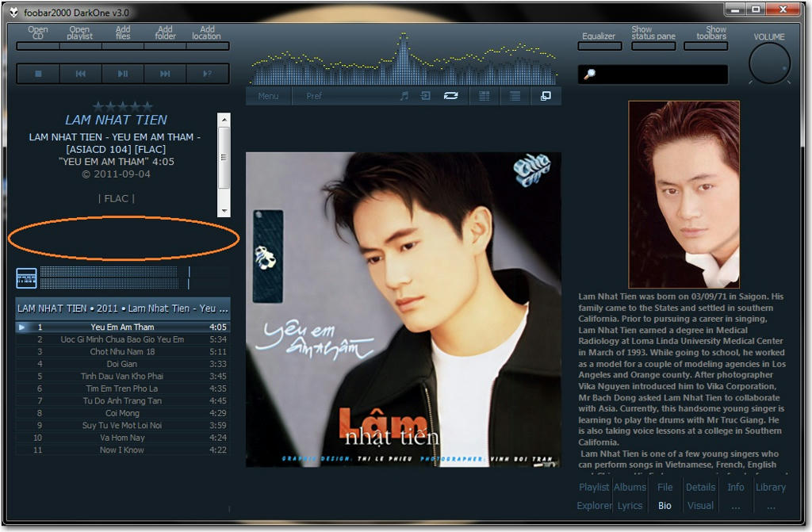Viewport: 812px width, 532px height.
Task: Click the info panel scroll up arrow
Action: (224, 119)
